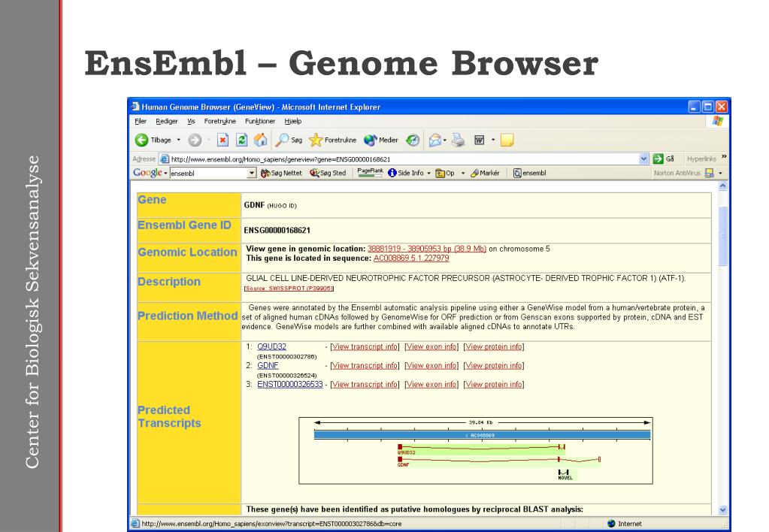The width and height of the screenshot is (769, 532).
Task: Open the Op dropdown arrow
Action: point(463,173)
